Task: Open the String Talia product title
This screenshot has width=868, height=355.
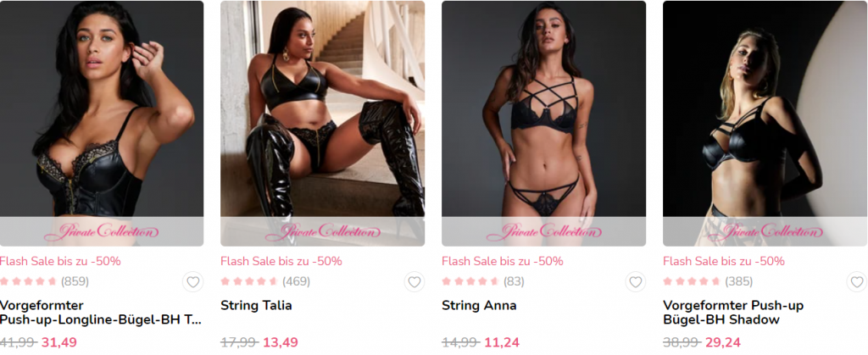Action: (x=256, y=305)
